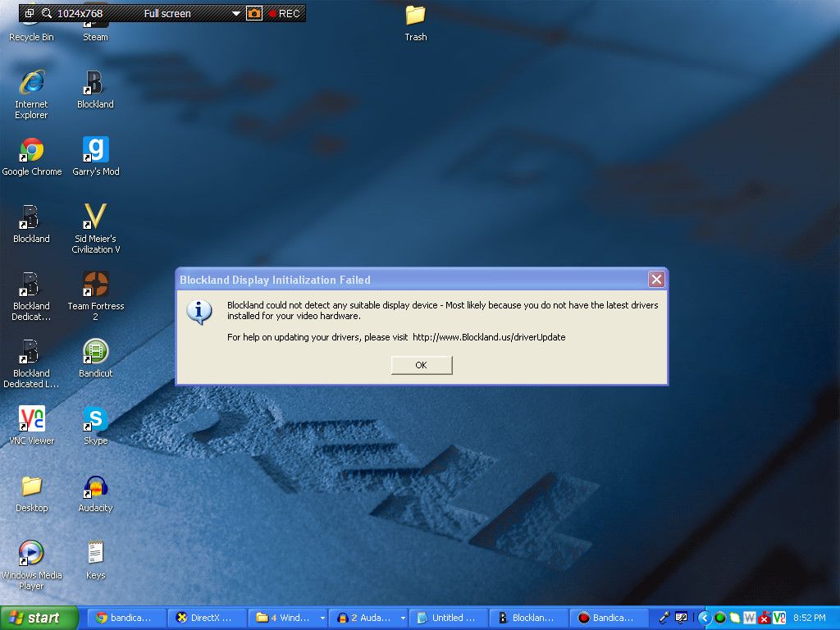Switch to the Untitled taskbar item
This screenshot has width=840, height=630.
click(x=449, y=618)
